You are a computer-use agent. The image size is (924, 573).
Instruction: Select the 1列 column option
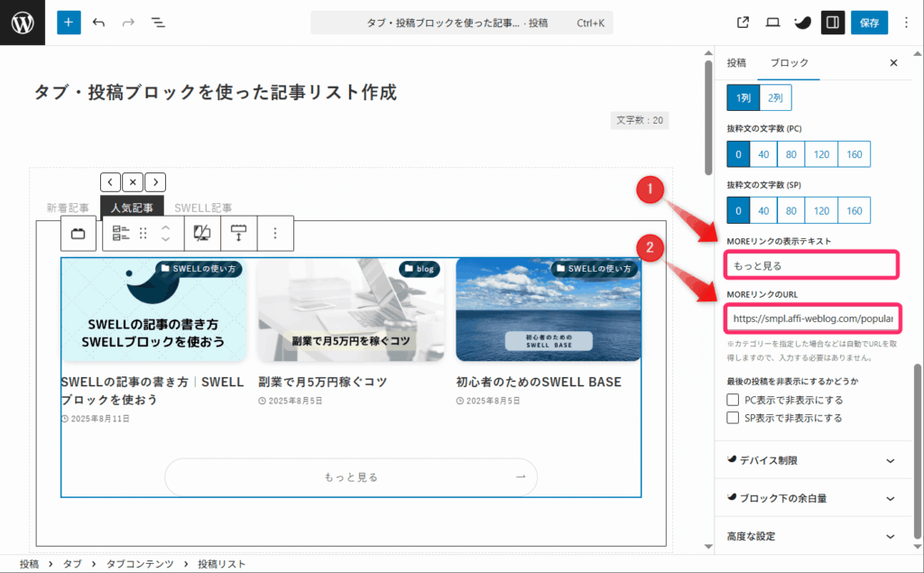pos(744,97)
